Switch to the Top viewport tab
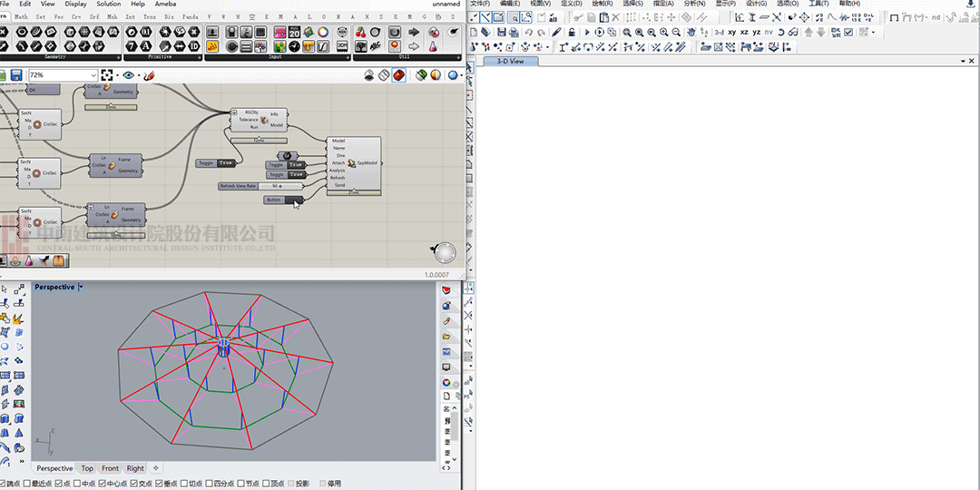980x490 pixels. (87, 468)
